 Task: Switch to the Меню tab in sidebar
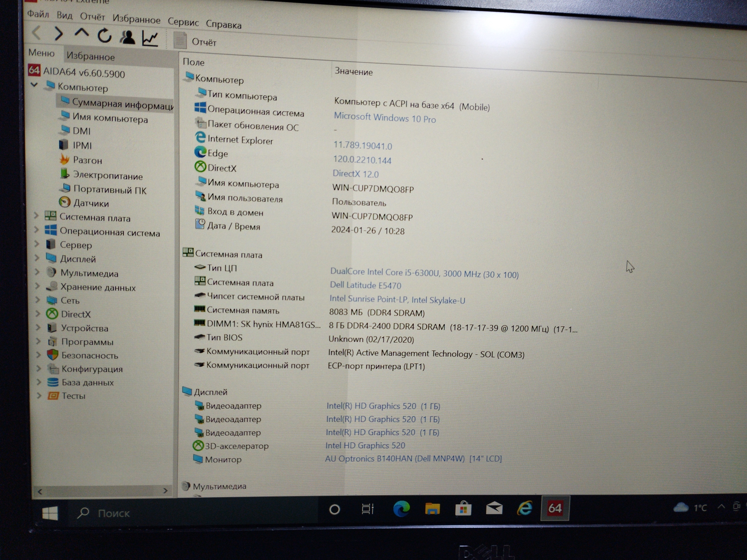[x=41, y=52]
